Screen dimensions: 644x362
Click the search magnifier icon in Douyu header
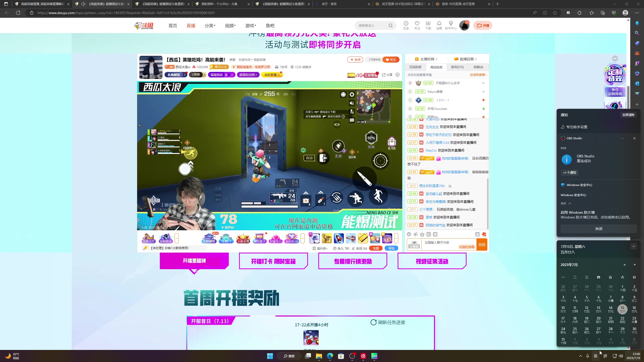(390, 25)
